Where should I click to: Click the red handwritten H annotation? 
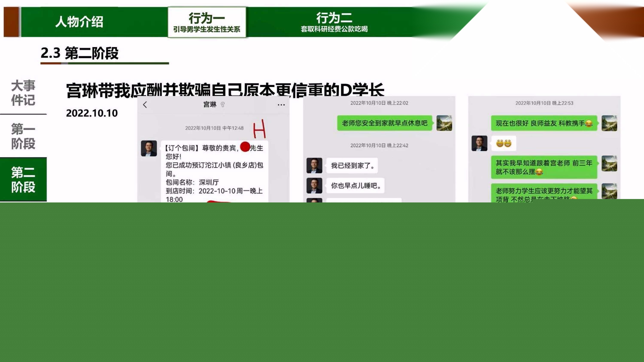(259, 129)
